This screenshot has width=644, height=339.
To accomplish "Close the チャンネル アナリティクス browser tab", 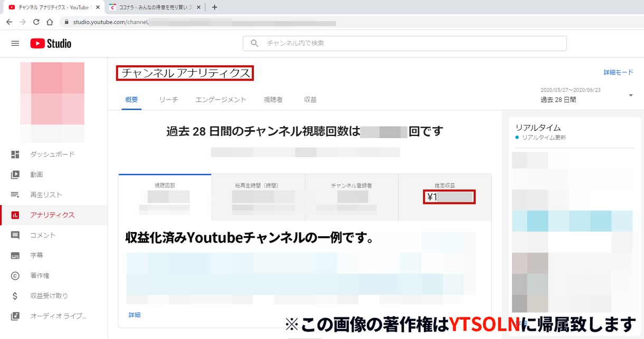I will tap(98, 7).
